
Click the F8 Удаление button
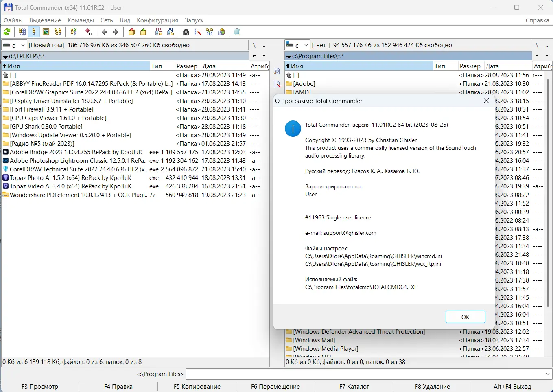(x=433, y=387)
